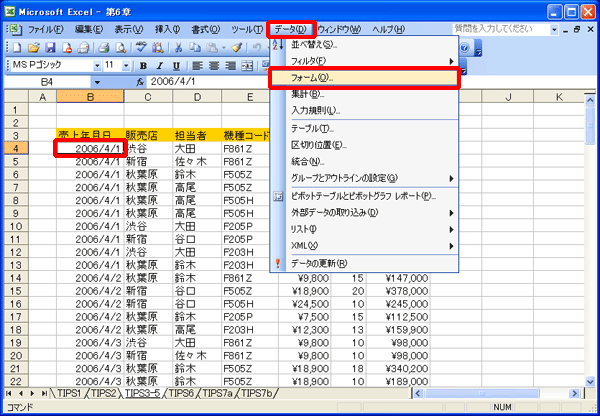Open the help question box dropdown
The image size is (600, 416).
pyautogui.click(x=554, y=29)
